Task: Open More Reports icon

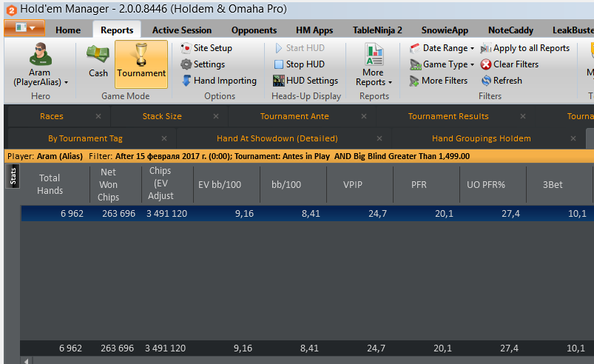Action: (374, 55)
